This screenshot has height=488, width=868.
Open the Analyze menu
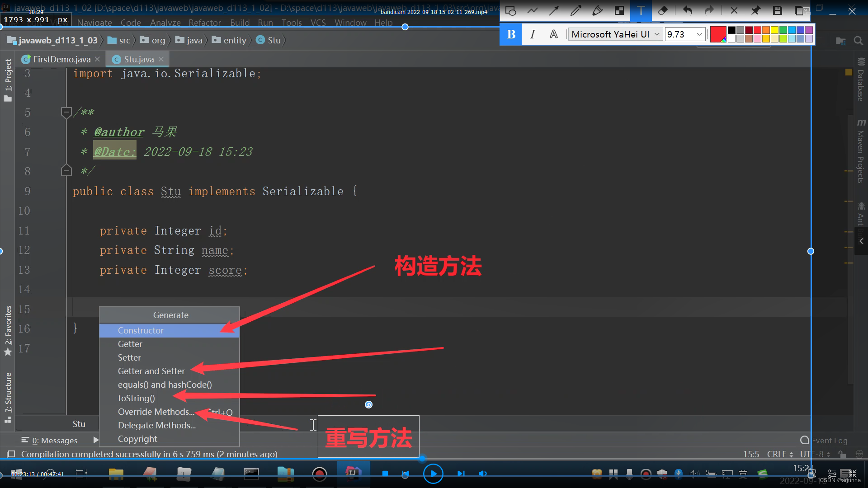point(165,23)
